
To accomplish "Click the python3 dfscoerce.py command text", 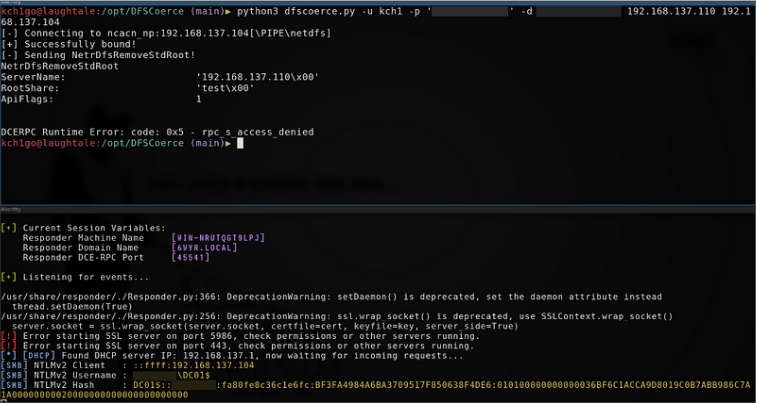I will point(296,11).
